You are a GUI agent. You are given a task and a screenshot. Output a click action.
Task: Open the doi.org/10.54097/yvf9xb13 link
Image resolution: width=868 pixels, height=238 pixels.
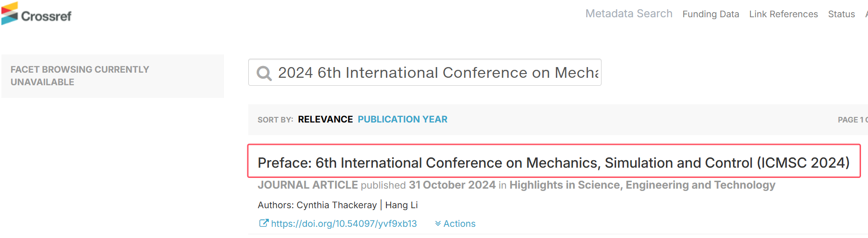pos(344,224)
